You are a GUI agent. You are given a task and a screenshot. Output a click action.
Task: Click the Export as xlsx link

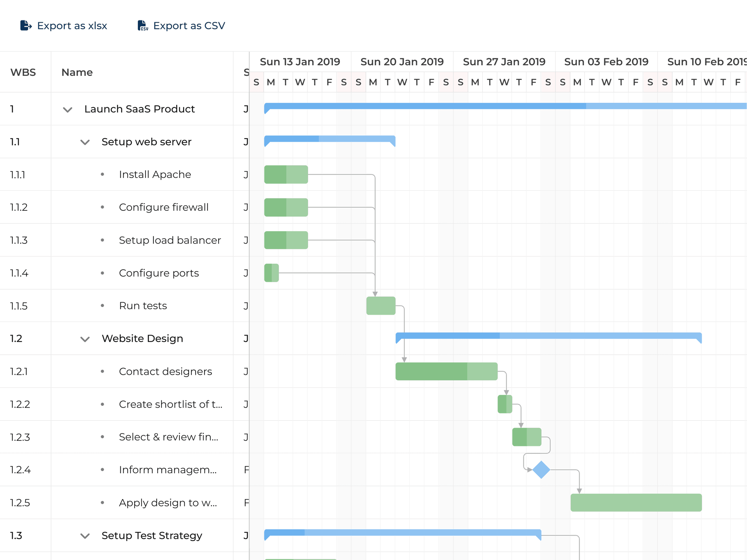click(72, 26)
